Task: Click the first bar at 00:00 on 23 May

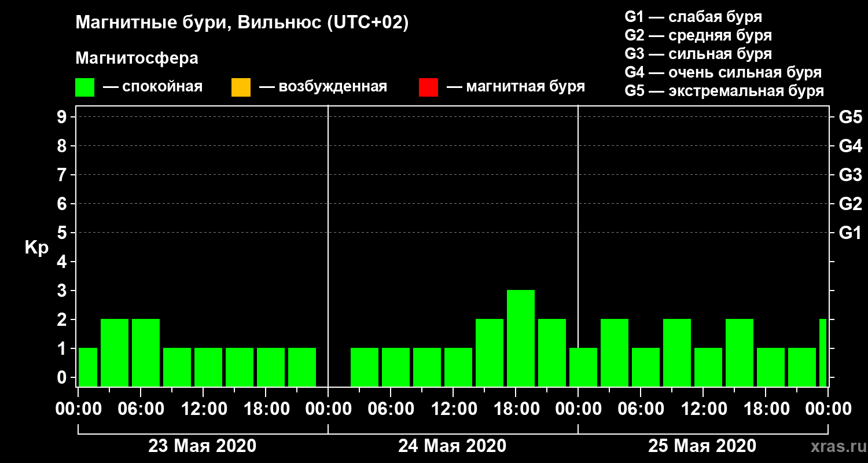Action: [88, 368]
